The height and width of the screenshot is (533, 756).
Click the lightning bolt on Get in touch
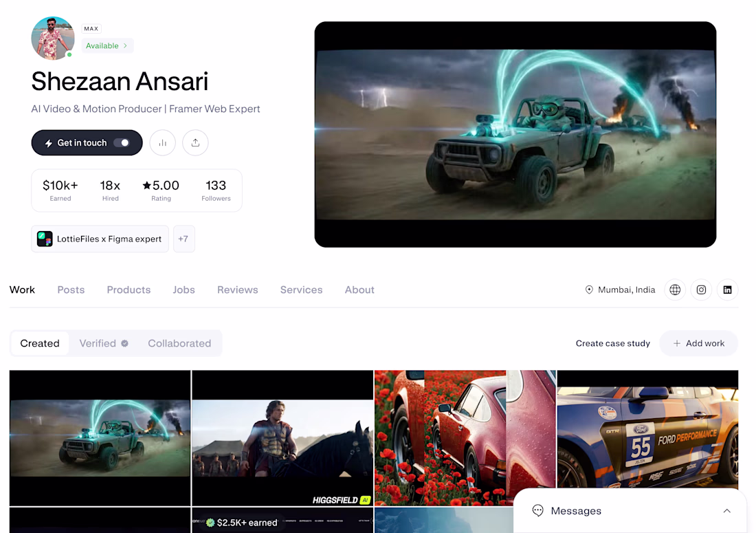pyautogui.click(x=48, y=143)
